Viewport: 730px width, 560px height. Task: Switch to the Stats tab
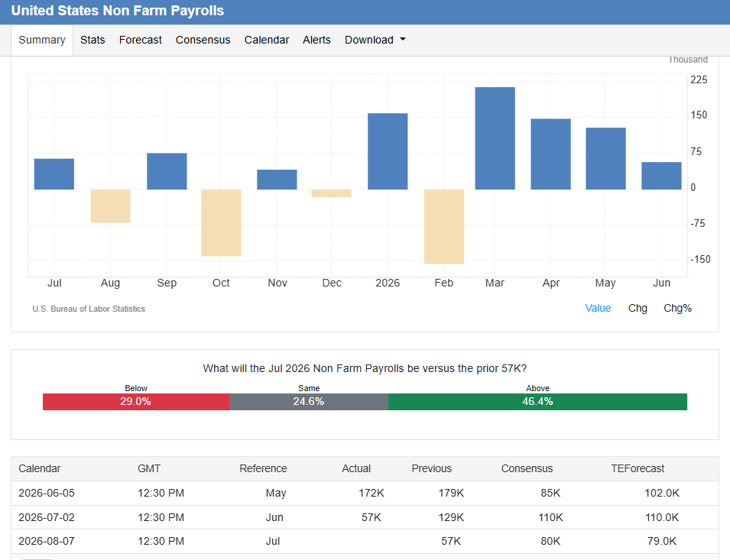(x=92, y=40)
